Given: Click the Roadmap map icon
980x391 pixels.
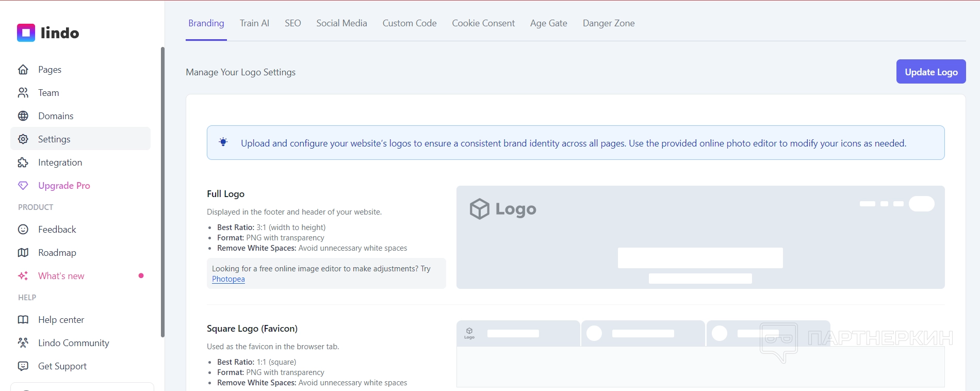Looking at the screenshot, I should click(23, 253).
